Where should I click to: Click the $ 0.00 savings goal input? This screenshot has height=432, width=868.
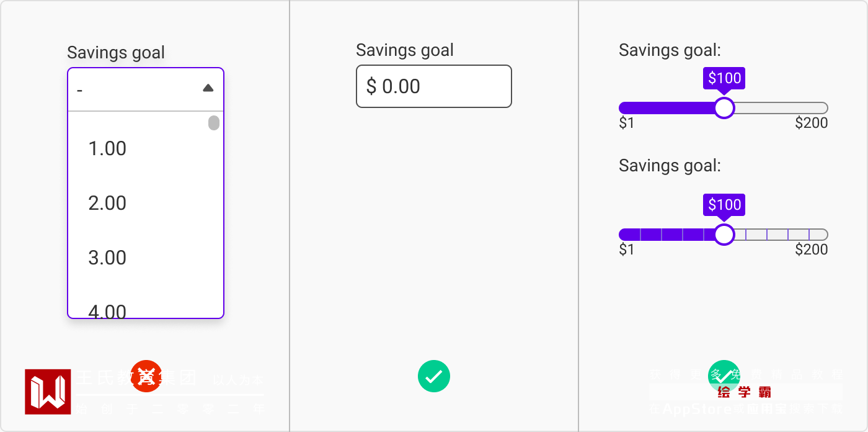tap(433, 86)
